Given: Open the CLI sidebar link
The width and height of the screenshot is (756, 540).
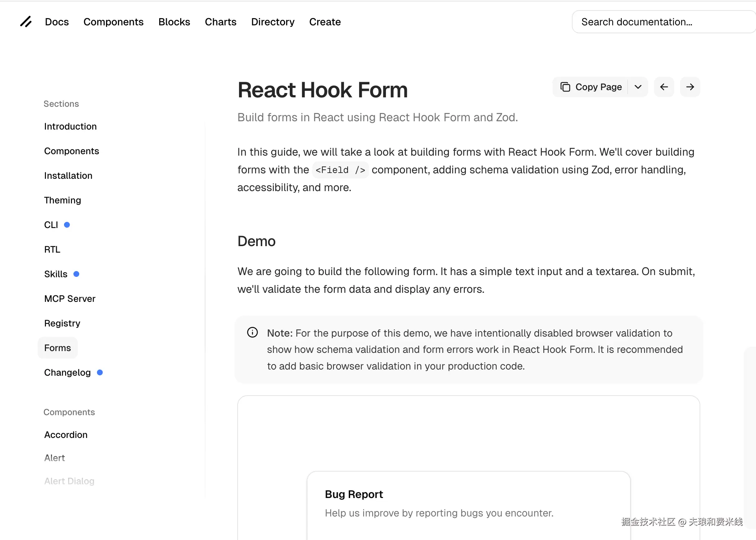Looking at the screenshot, I should click(51, 225).
